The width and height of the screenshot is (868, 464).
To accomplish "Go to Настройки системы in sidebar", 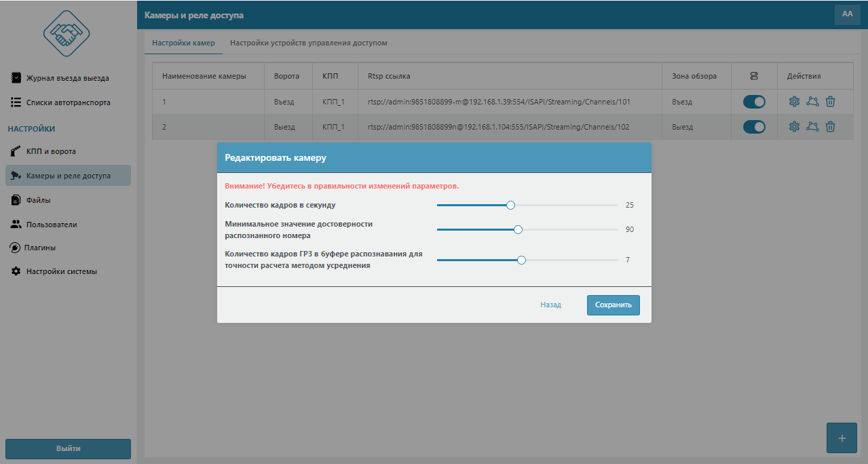I will coord(61,271).
